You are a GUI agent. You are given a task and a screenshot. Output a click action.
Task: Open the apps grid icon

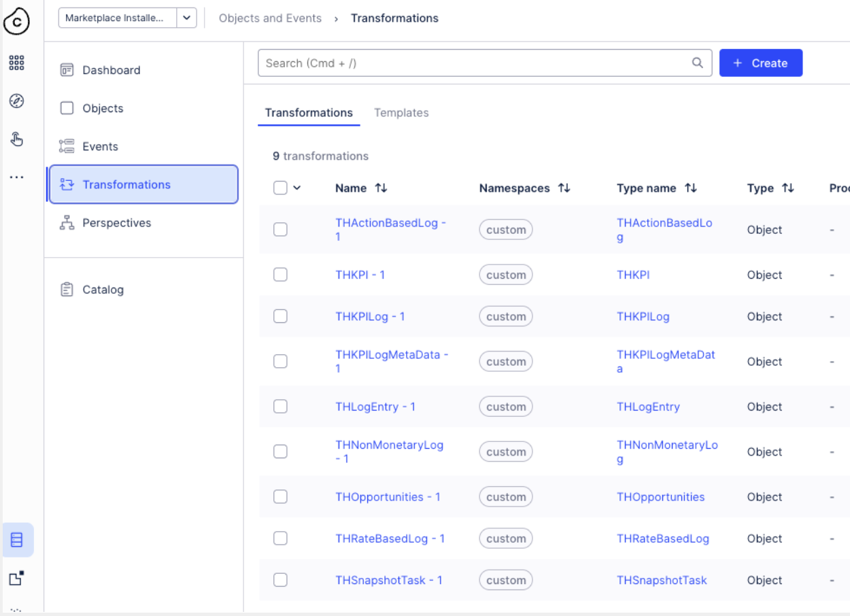click(x=16, y=63)
